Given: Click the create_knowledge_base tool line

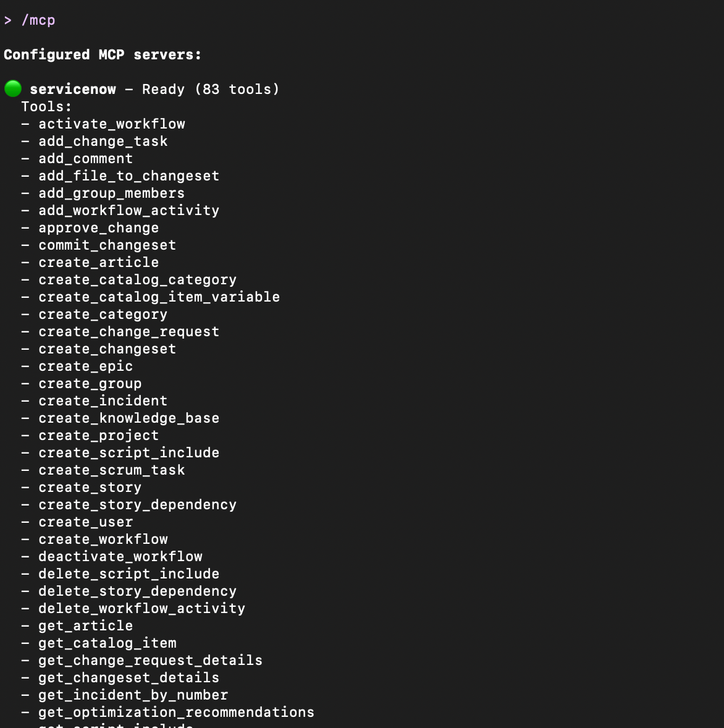Looking at the screenshot, I should pos(129,418).
